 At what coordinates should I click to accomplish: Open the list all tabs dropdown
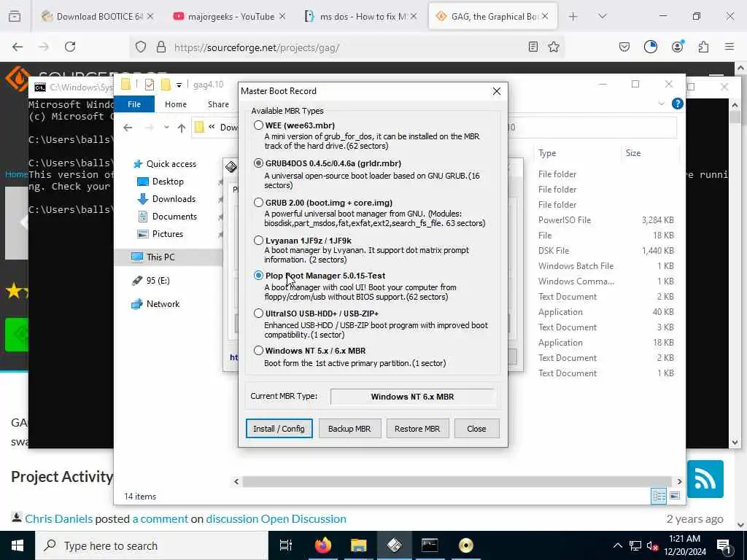pos(602,17)
